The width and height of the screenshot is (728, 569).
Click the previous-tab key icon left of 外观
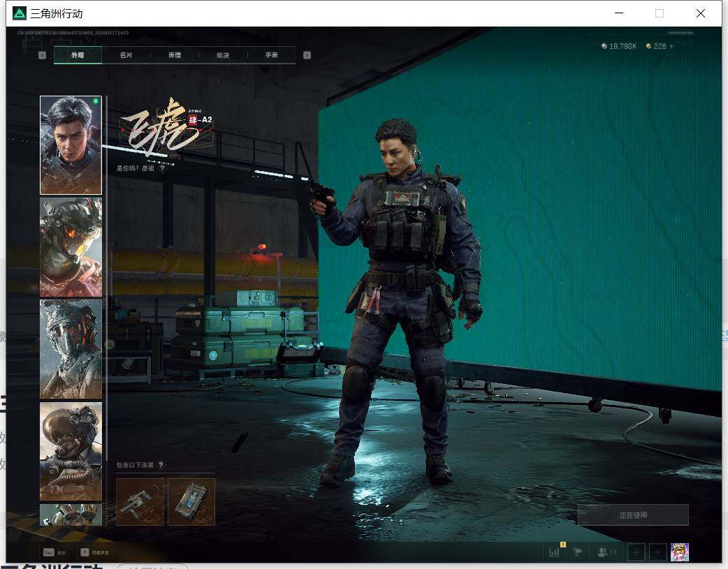tap(42, 55)
